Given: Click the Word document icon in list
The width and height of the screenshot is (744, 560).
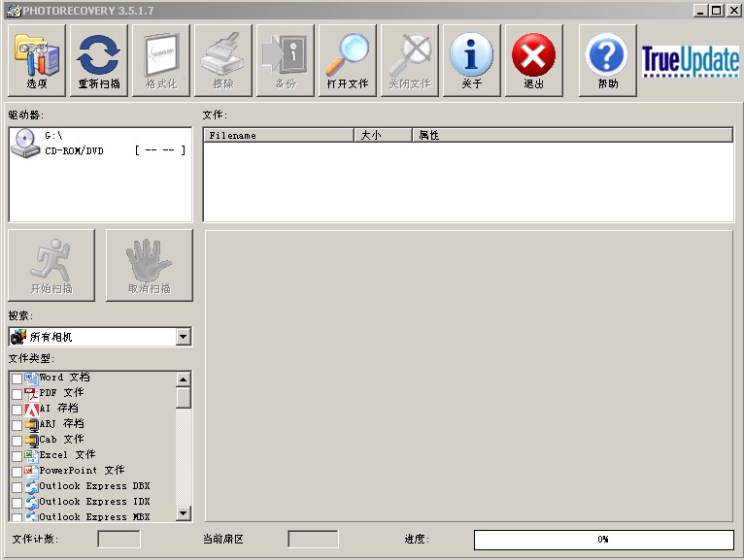Looking at the screenshot, I should (31, 378).
